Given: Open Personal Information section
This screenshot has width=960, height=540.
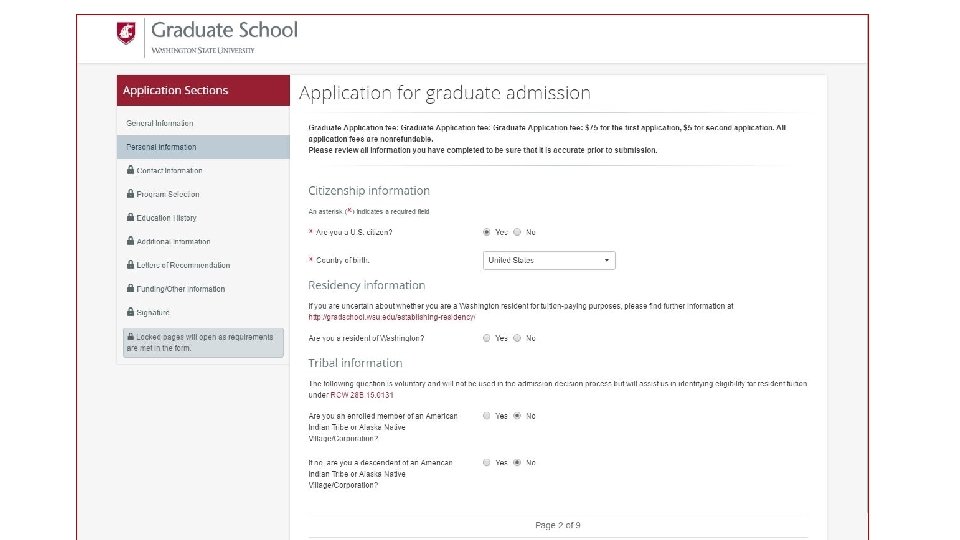Looking at the screenshot, I should click(161, 147).
